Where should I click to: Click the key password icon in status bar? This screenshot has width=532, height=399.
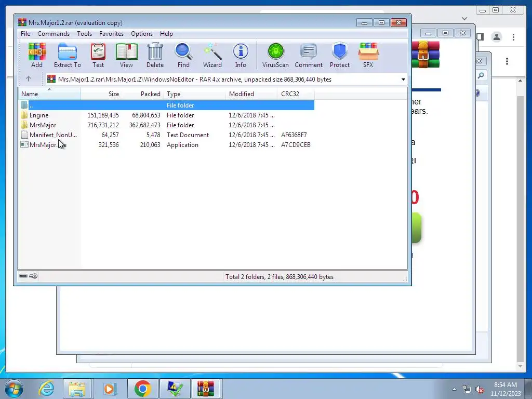pyautogui.click(x=33, y=276)
